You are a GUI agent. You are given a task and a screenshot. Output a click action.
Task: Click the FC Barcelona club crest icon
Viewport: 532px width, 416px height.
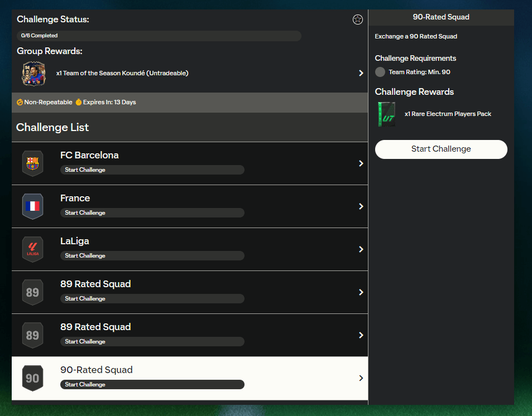(32, 163)
